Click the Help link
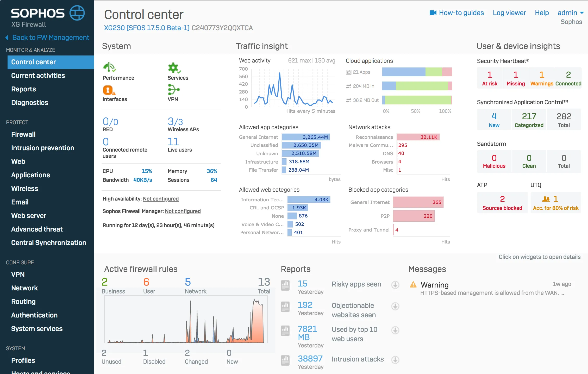588x374 pixels. [542, 13]
